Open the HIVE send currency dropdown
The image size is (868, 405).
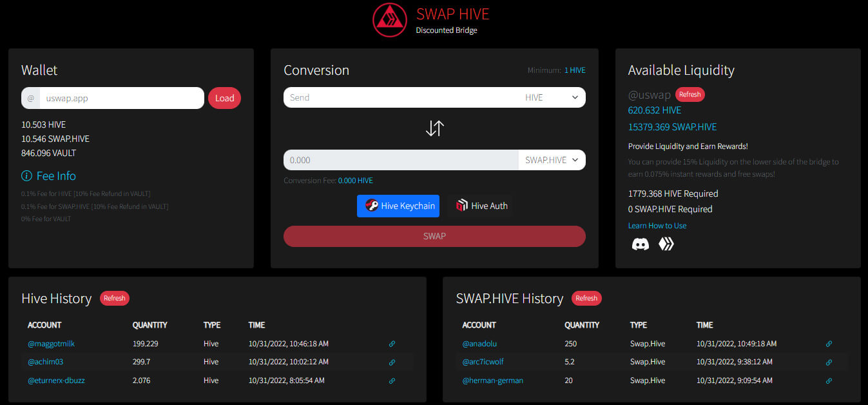(x=552, y=97)
